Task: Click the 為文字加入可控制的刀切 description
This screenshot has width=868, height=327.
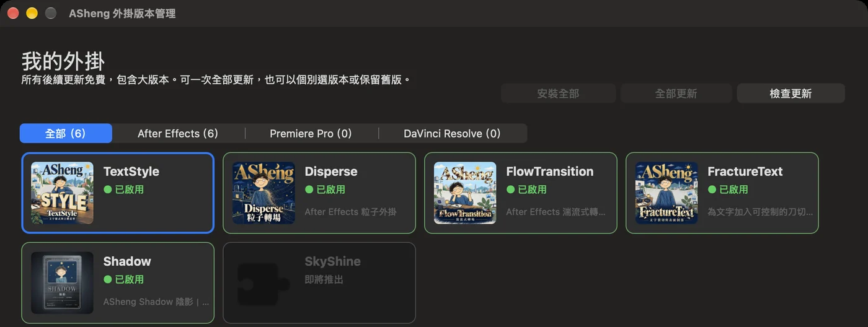Action: click(x=760, y=212)
